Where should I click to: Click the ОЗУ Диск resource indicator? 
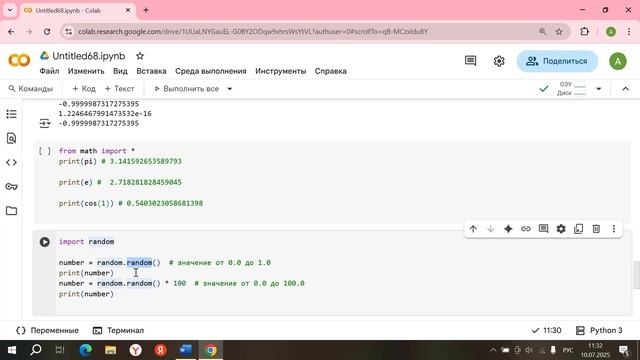(572, 89)
